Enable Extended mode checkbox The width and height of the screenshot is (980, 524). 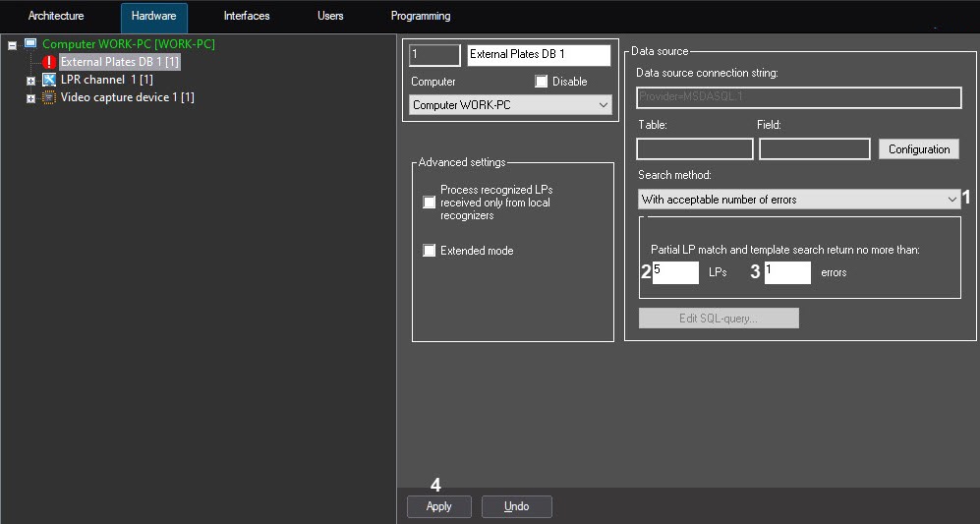[x=429, y=251]
